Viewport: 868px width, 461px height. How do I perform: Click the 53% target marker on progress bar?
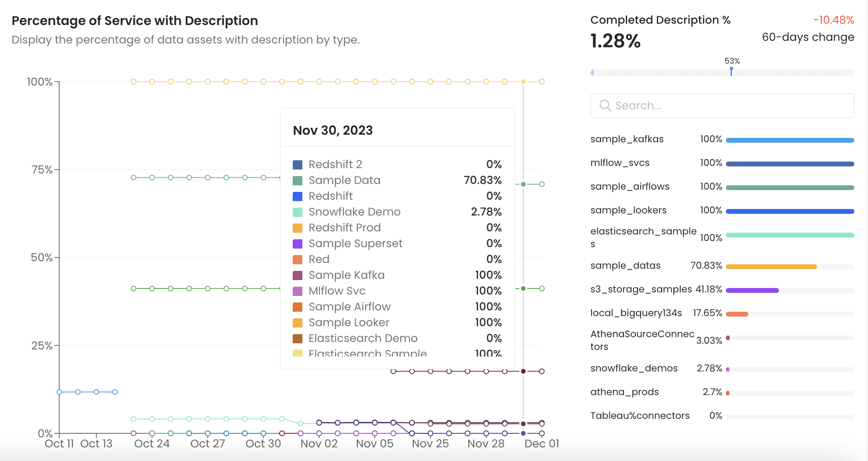[x=731, y=71]
